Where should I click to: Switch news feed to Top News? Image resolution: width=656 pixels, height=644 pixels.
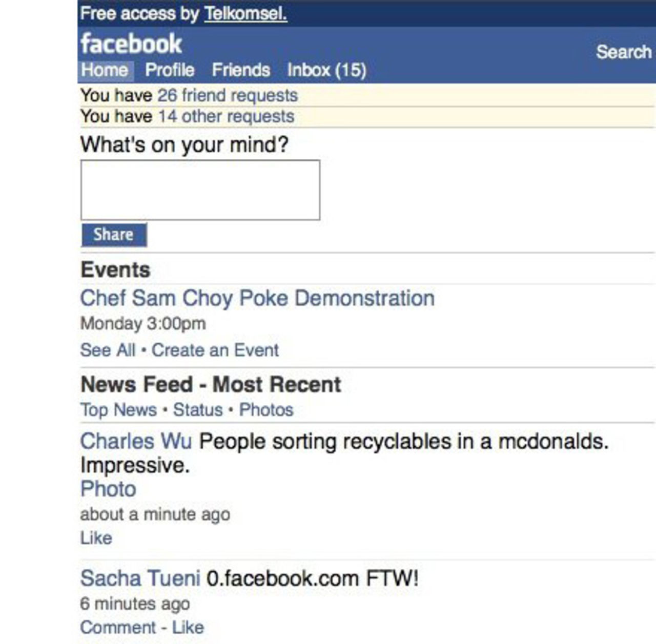point(118,409)
